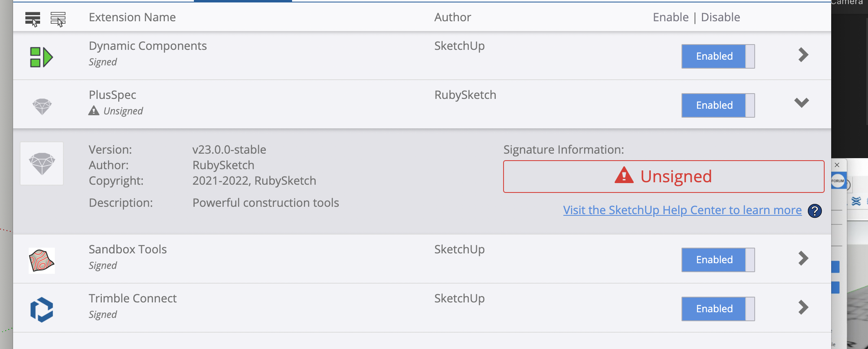
Task: Toggle Trimble Connect Enabled switch
Action: 718,309
